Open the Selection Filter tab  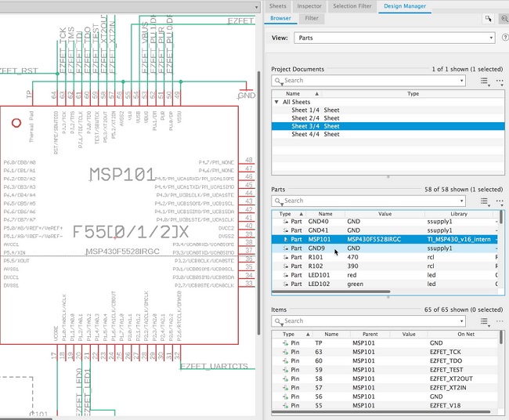point(352,6)
